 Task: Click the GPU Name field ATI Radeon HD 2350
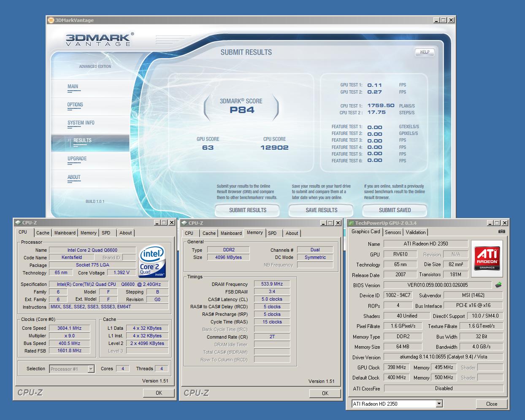(x=426, y=244)
